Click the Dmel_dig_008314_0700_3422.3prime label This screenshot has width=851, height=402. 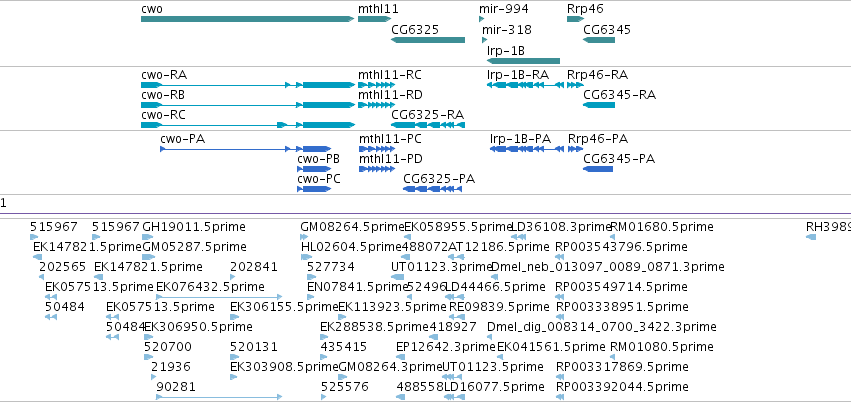coord(602,327)
